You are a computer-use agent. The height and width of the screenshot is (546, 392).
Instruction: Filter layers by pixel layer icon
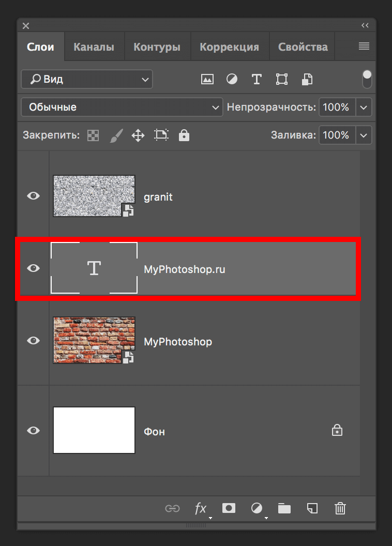[207, 79]
